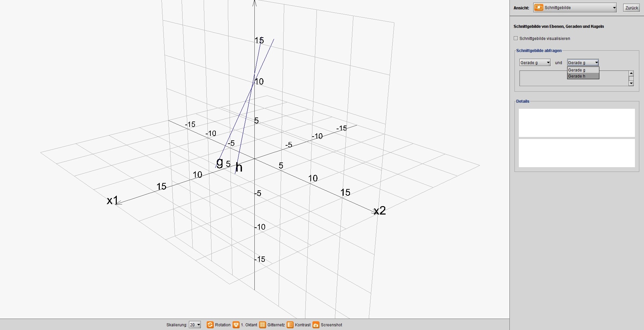Enable Schnittgebilde visualisieren checkbox
The image size is (644, 330).
516,39
